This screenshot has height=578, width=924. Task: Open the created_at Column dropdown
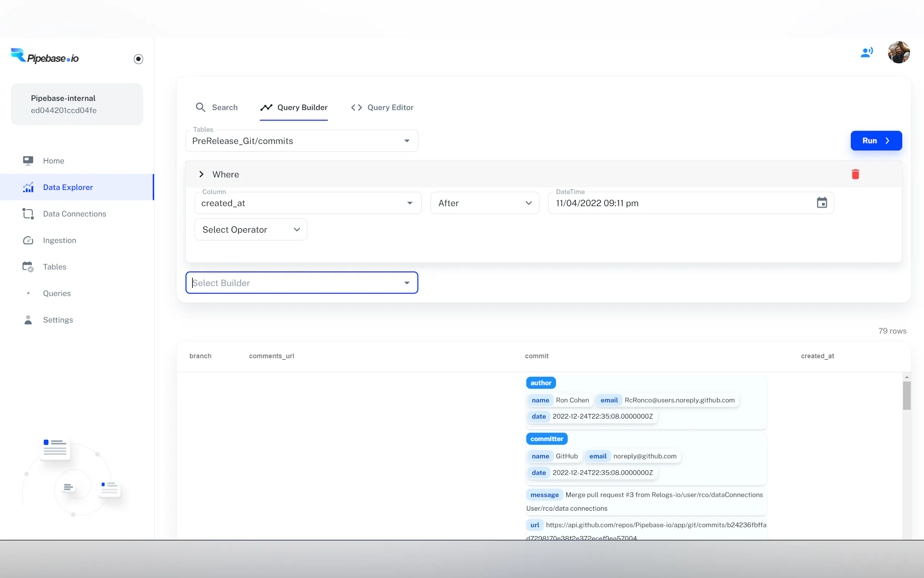click(307, 203)
